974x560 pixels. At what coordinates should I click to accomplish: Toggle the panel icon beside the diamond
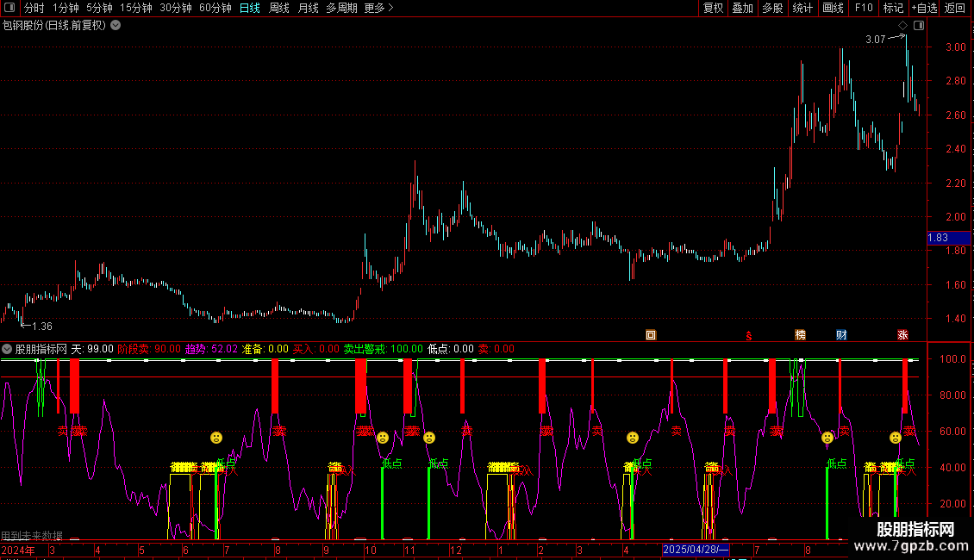tap(919, 26)
